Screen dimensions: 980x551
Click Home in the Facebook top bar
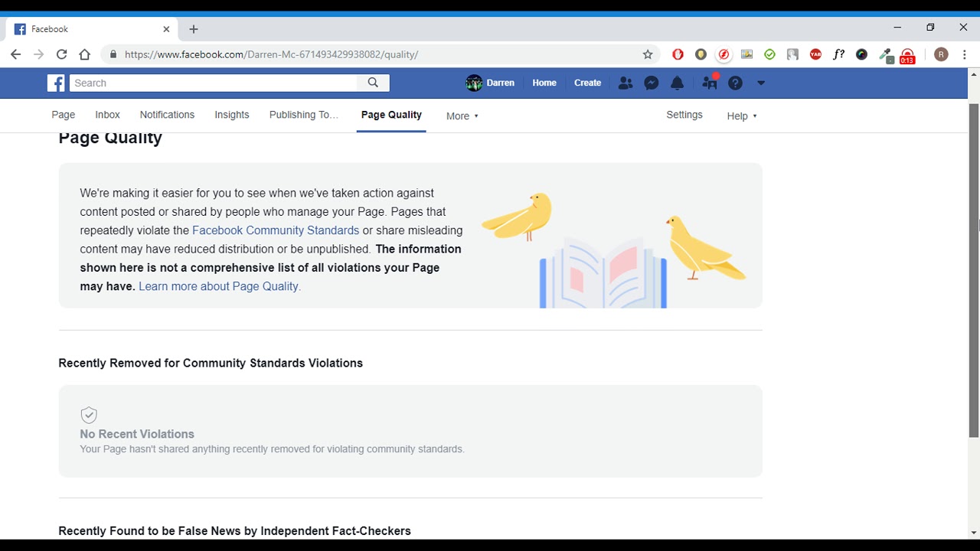click(544, 83)
